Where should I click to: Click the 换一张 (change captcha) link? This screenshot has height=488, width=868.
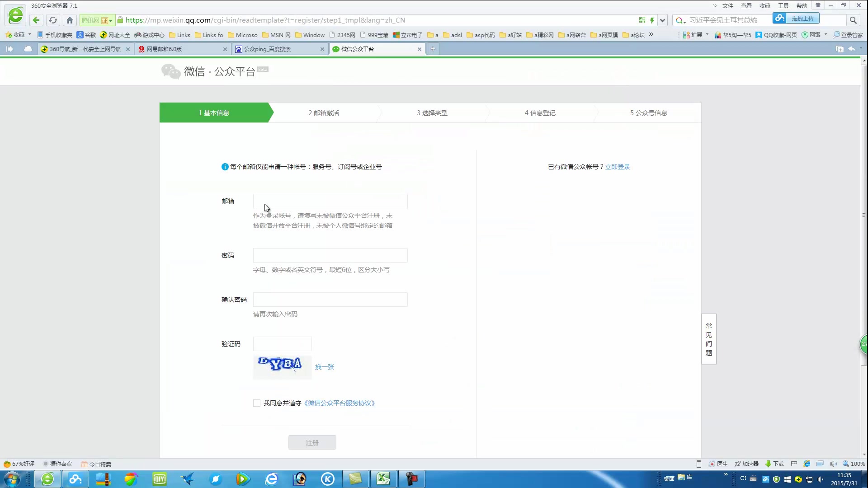(x=325, y=366)
